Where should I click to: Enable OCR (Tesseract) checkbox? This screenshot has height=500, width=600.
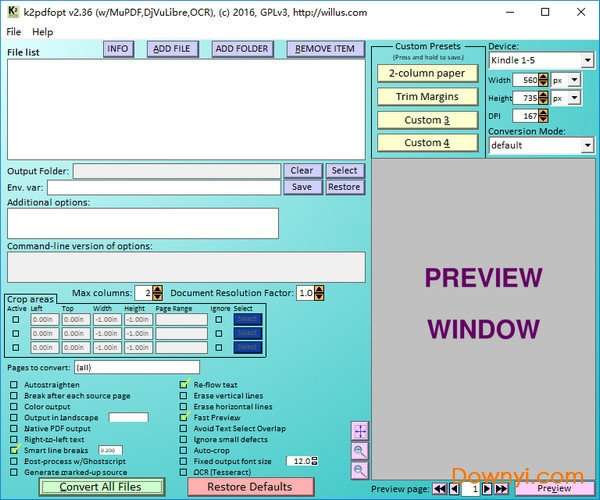184,472
